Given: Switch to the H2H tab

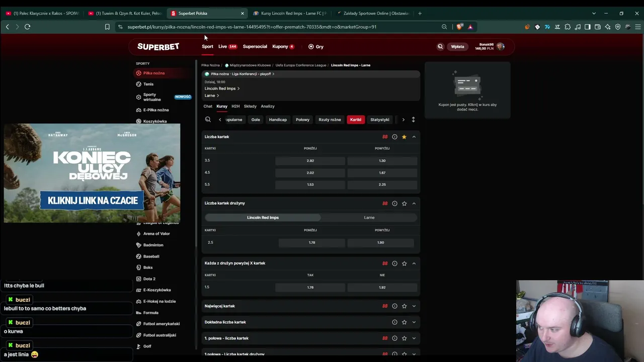Looking at the screenshot, I should [235, 107].
